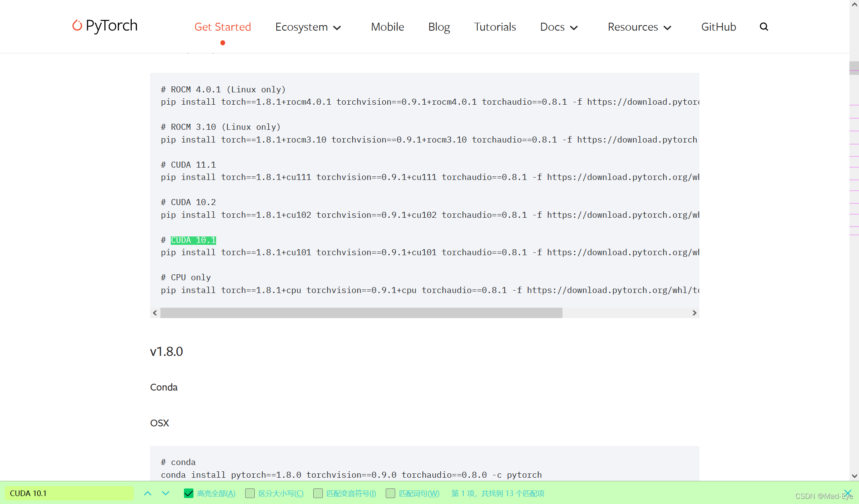The image size is (859, 504).
Task: Click the '# ROCM 4.0.1 (Linux only)' comment
Action: pyautogui.click(x=223, y=90)
